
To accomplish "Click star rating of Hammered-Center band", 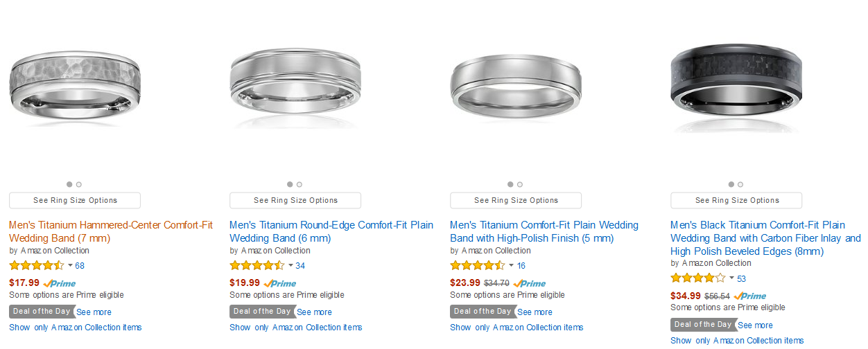I will (37, 265).
